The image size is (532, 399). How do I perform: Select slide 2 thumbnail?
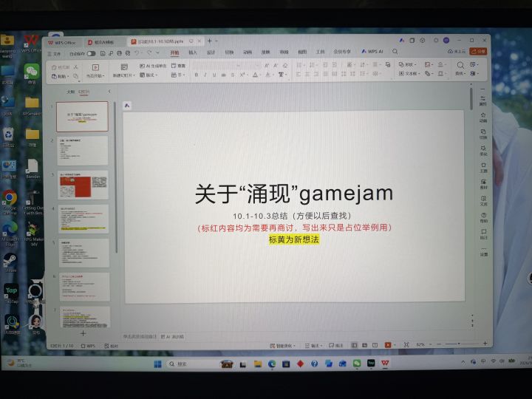[83, 150]
